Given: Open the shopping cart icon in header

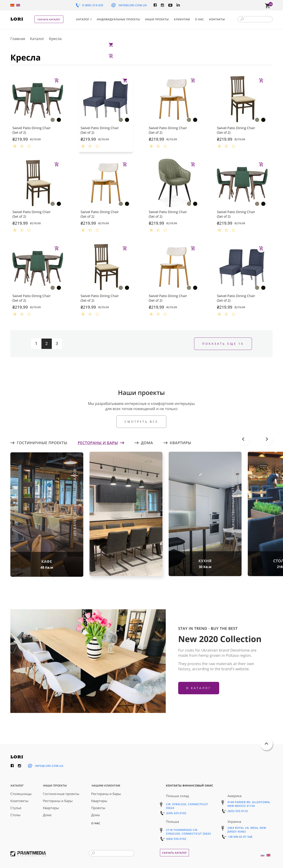Looking at the screenshot, I should 268,5.
